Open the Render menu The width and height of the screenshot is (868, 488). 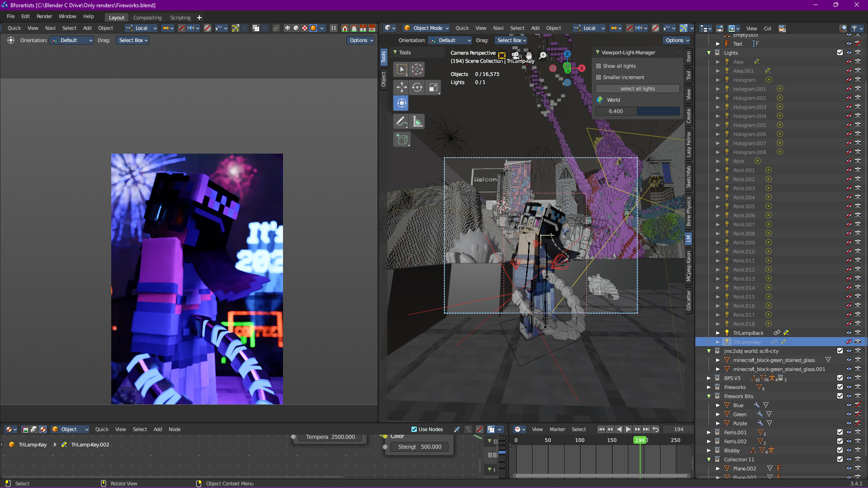44,16
